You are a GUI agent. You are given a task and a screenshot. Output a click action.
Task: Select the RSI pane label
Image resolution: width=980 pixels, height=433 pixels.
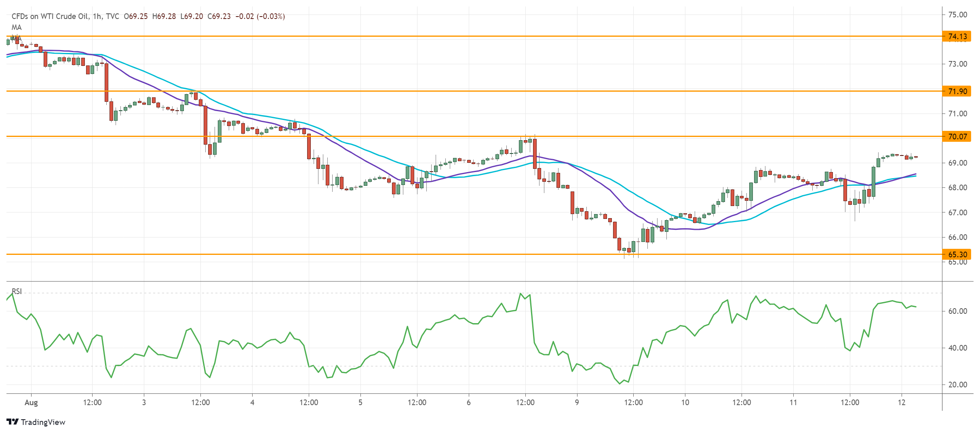17,291
